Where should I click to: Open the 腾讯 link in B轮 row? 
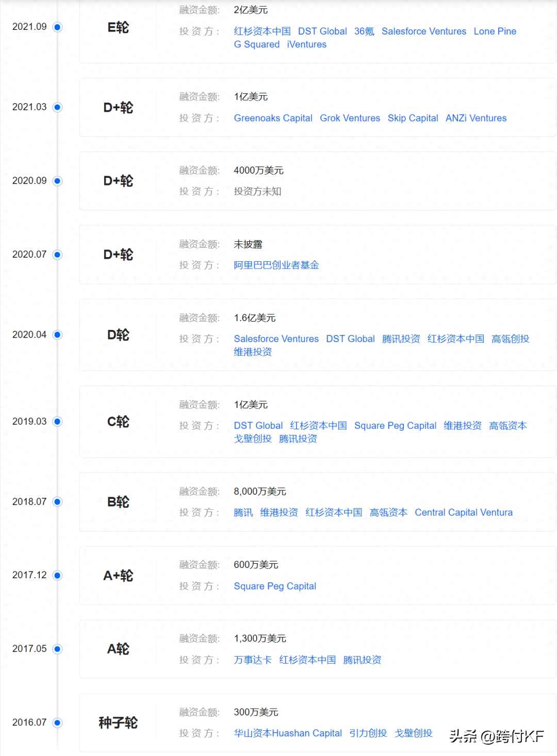[x=243, y=513]
